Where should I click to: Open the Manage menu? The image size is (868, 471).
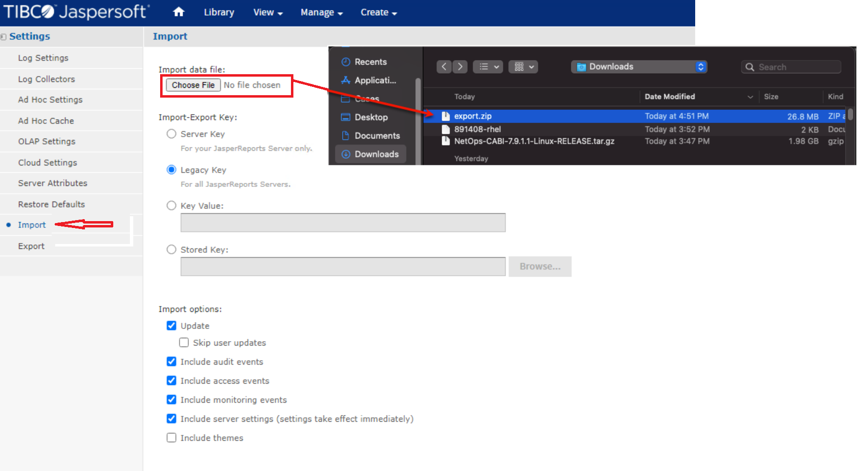[x=321, y=13]
